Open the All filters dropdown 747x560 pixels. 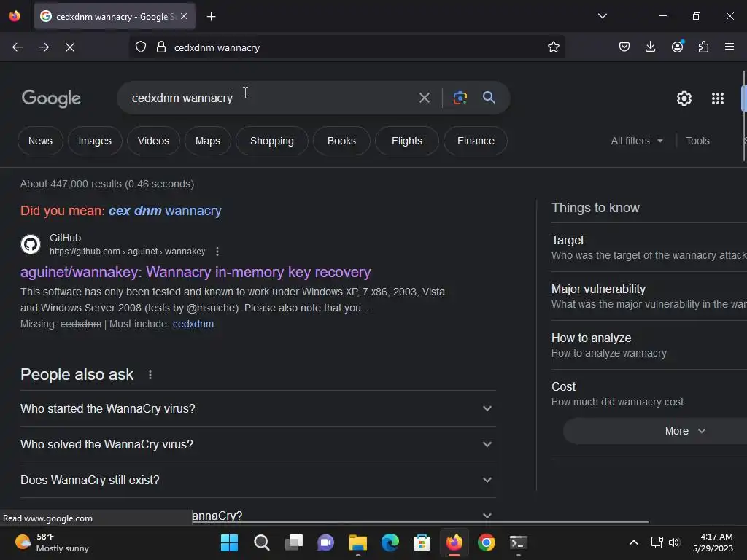(x=636, y=141)
